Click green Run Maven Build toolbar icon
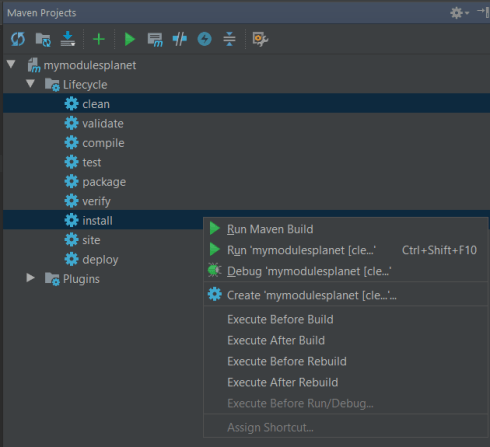Screen dimensions: 490x447 [130, 39]
